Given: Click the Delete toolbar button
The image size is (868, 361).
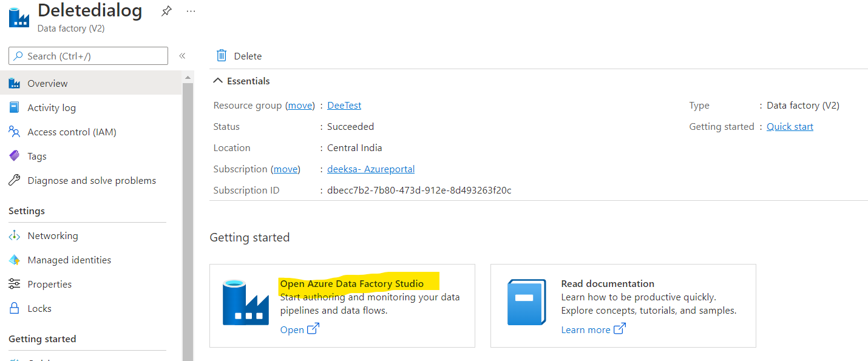Looking at the screenshot, I should pos(239,56).
